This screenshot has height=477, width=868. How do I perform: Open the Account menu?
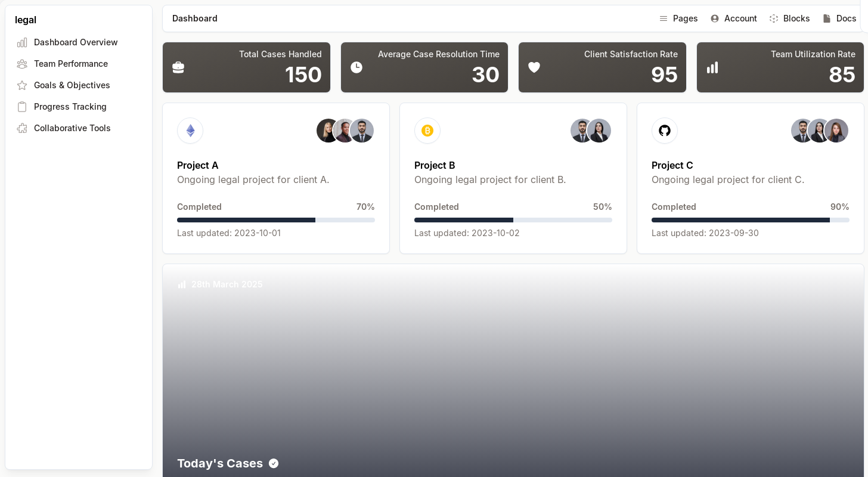734,18
